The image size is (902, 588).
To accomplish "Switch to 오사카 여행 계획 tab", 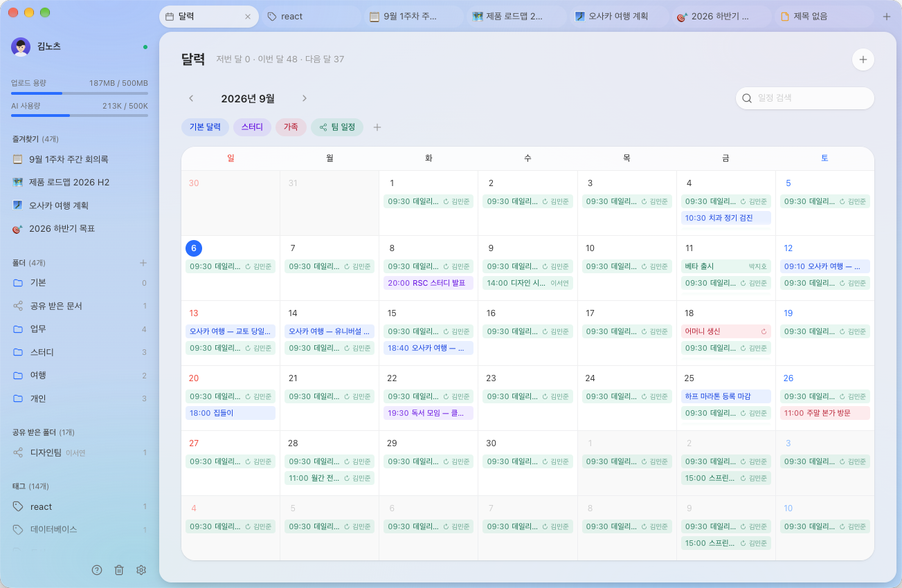I will pyautogui.click(x=620, y=17).
